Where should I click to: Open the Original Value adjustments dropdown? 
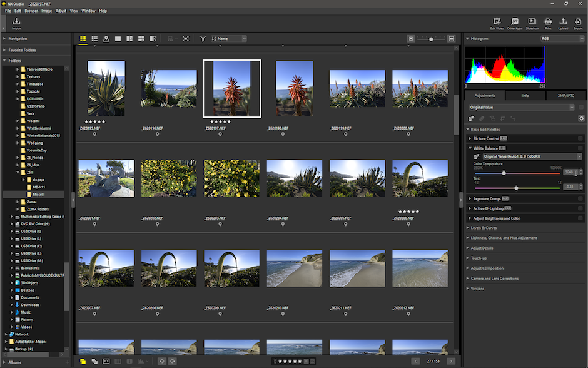tap(522, 107)
